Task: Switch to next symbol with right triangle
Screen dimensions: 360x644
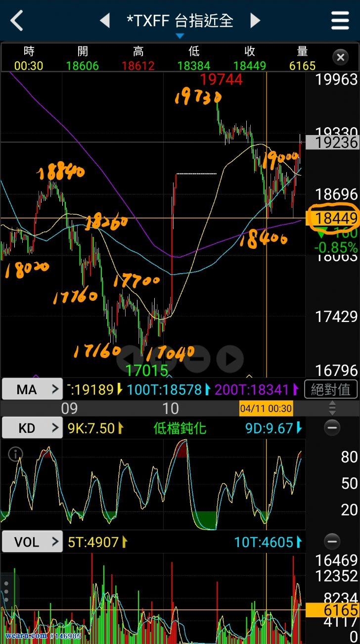Action: pos(255,21)
